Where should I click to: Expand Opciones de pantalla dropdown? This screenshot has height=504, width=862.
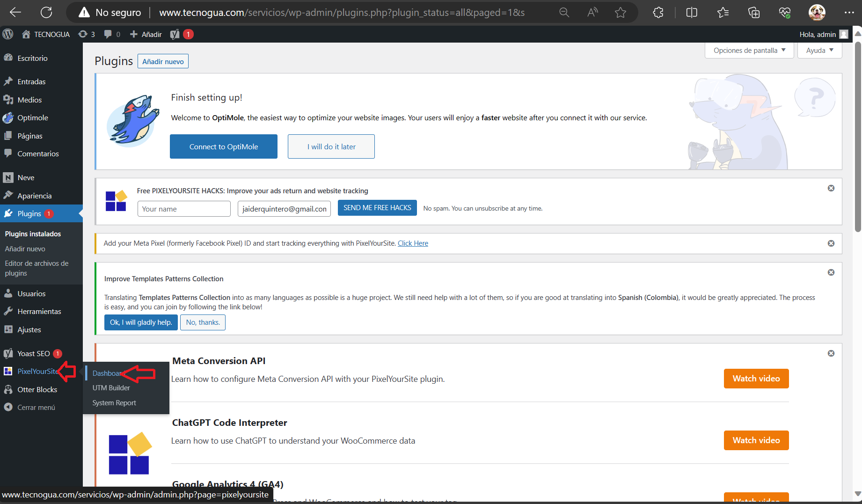(749, 50)
